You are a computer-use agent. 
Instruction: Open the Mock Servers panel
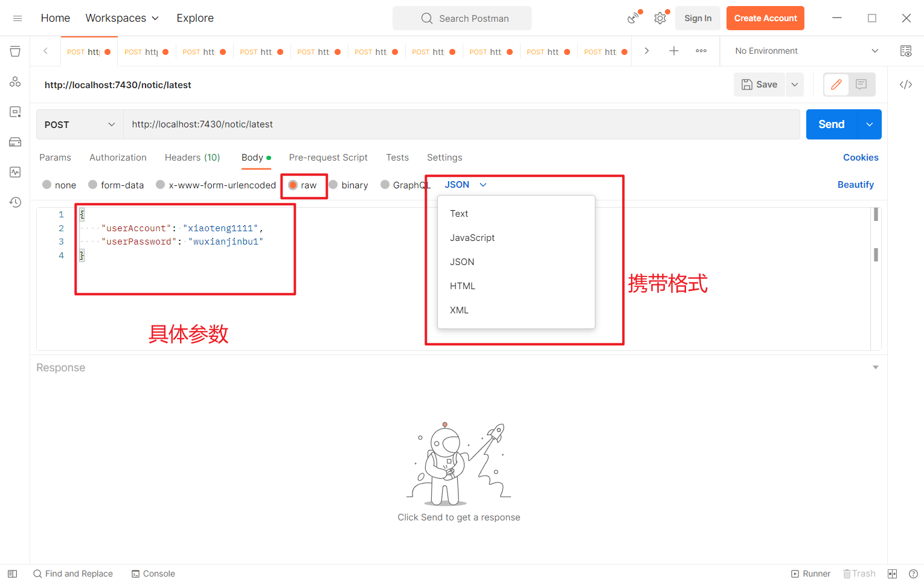coord(15,142)
